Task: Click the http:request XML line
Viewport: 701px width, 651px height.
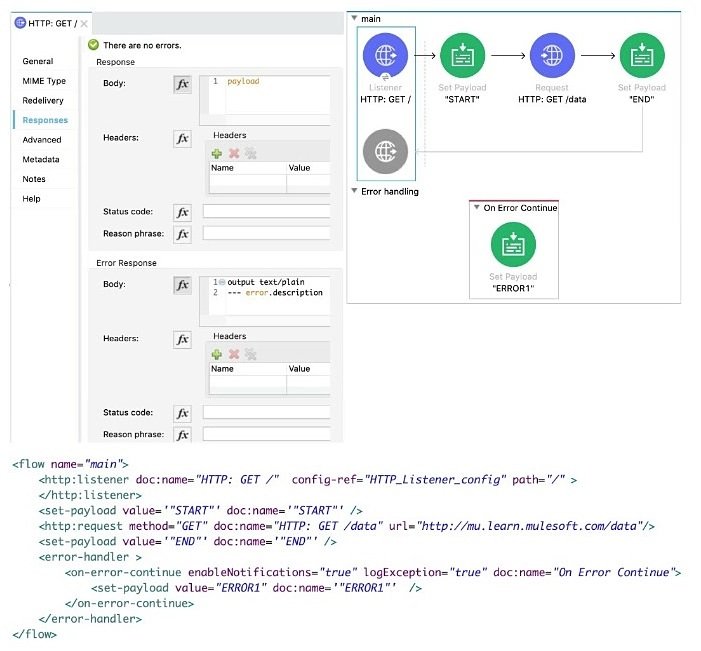Action: click(x=347, y=526)
